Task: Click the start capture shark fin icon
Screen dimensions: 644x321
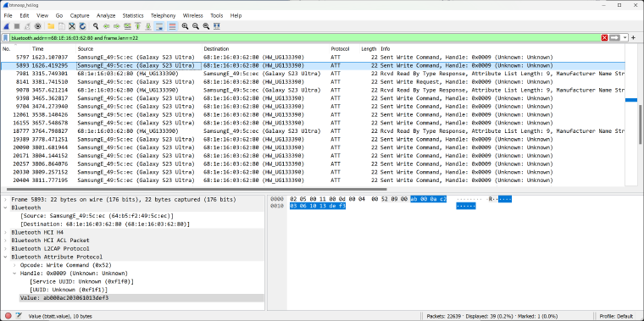Action: tap(7, 26)
